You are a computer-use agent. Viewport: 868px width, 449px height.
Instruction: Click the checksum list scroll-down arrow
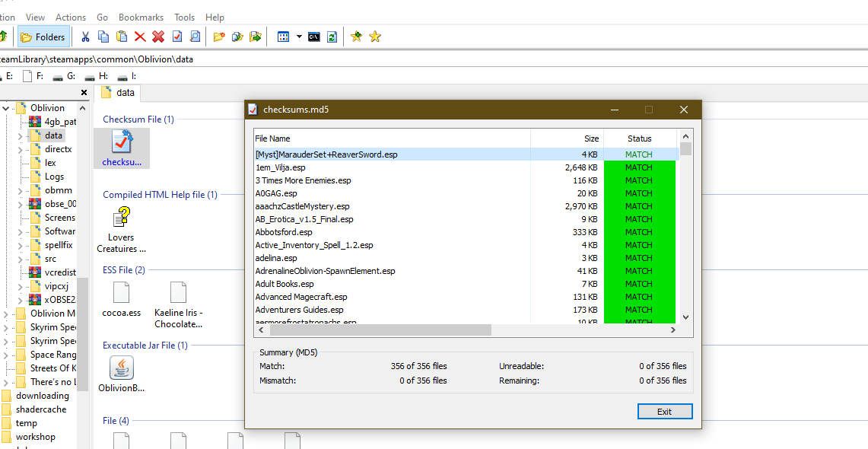click(x=686, y=317)
